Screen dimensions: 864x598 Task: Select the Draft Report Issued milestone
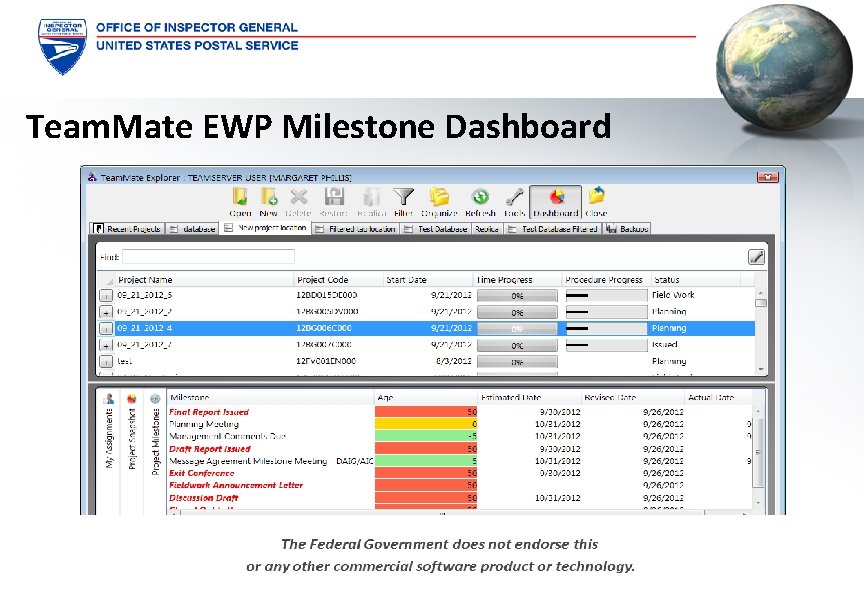[209, 449]
